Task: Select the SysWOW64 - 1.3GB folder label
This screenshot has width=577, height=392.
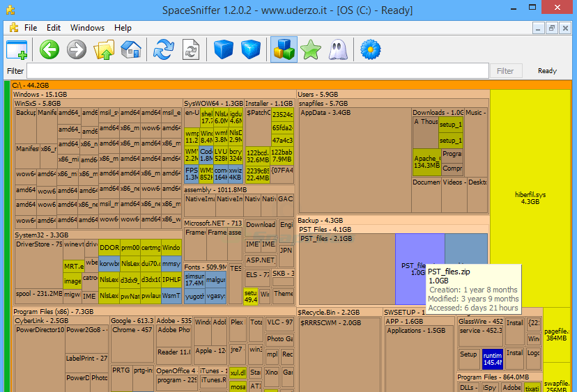Action: tap(213, 104)
